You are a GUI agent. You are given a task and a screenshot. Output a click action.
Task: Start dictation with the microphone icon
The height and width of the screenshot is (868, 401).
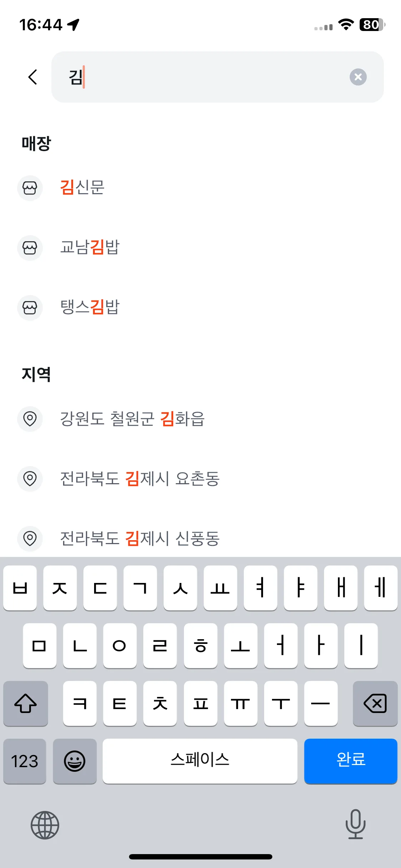click(x=355, y=824)
